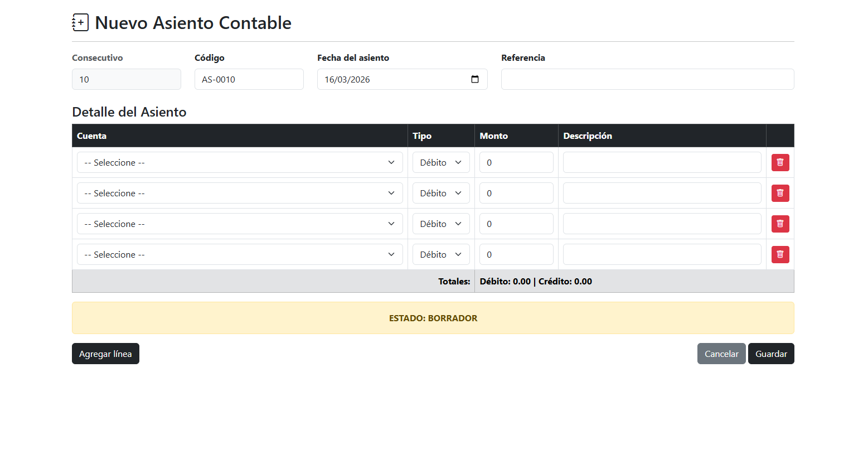Open the fourth row Tipo dropdown
Screen dimensions: 868x464
click(x=440, y=254)
